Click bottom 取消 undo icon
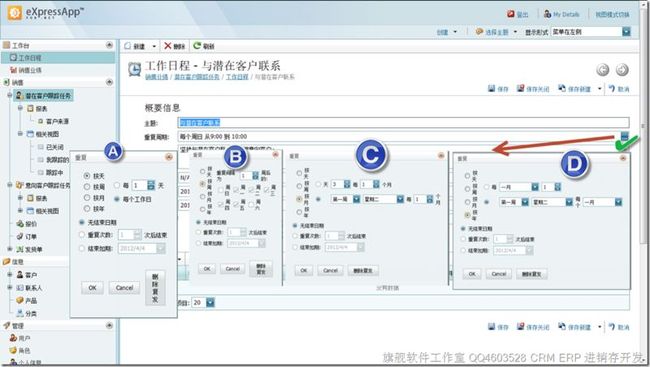The height and width of the screenshot is (367, 650). [x=611, y=326]
